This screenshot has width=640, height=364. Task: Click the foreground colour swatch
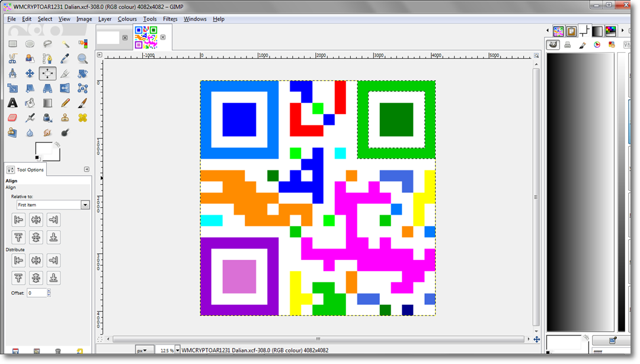pos(44,149)
